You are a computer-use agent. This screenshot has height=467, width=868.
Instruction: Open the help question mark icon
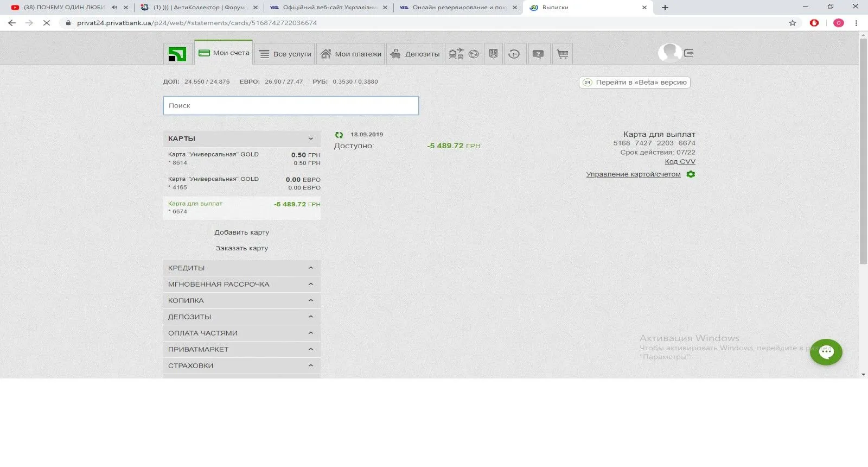tap(538, 54)
